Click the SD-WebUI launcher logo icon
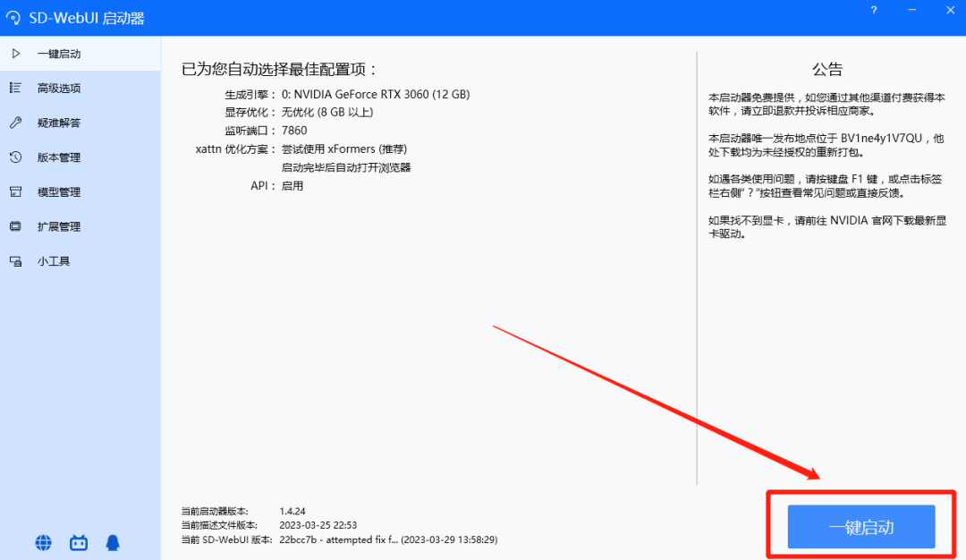The image size is (966, 560). click(x=13, y=18)
